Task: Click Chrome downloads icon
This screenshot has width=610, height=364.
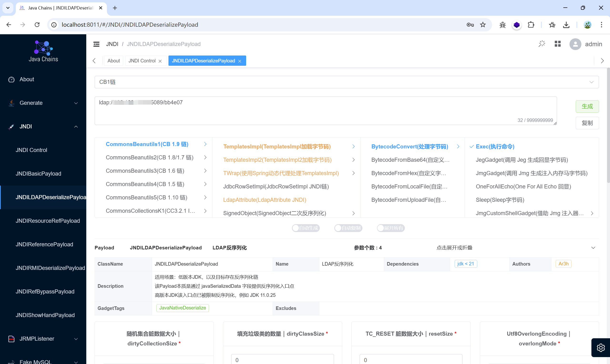Action: [566, 25]
